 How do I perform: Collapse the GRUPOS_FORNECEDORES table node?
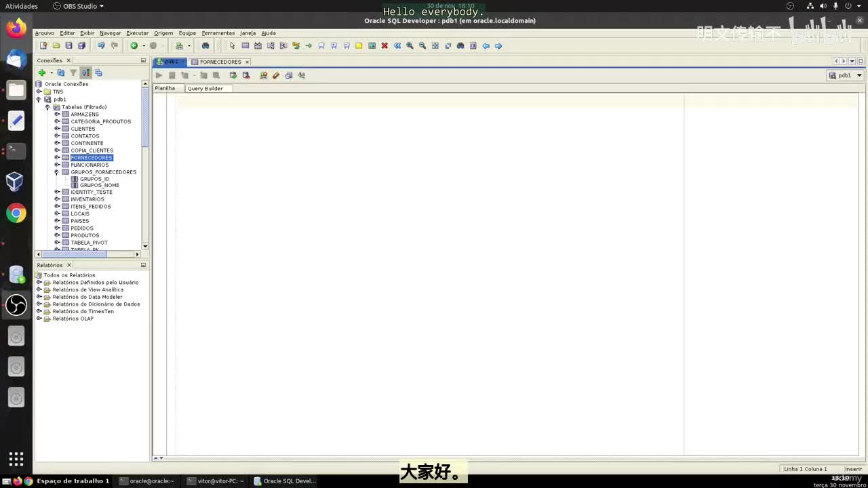57,172
